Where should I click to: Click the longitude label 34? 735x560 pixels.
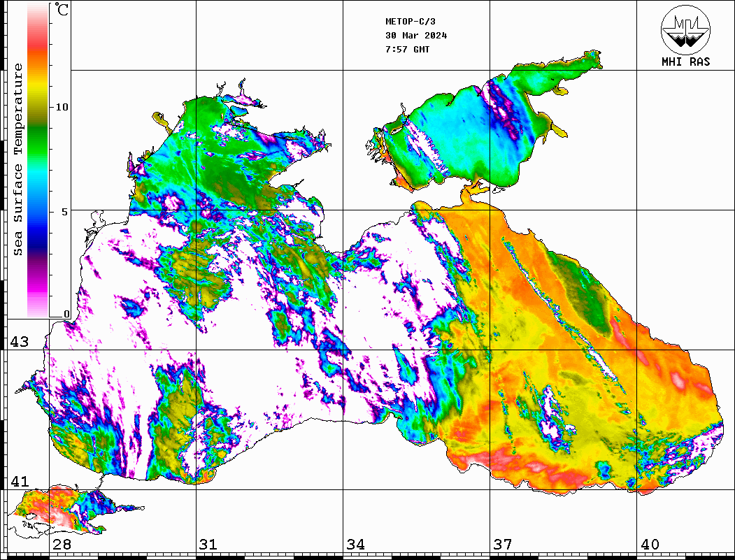click(x=355, y=545)
